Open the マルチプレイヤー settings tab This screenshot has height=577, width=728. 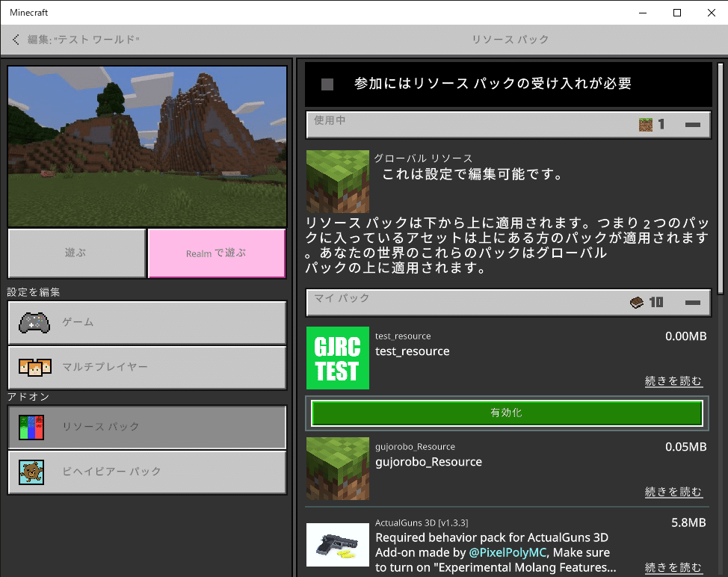147,367
